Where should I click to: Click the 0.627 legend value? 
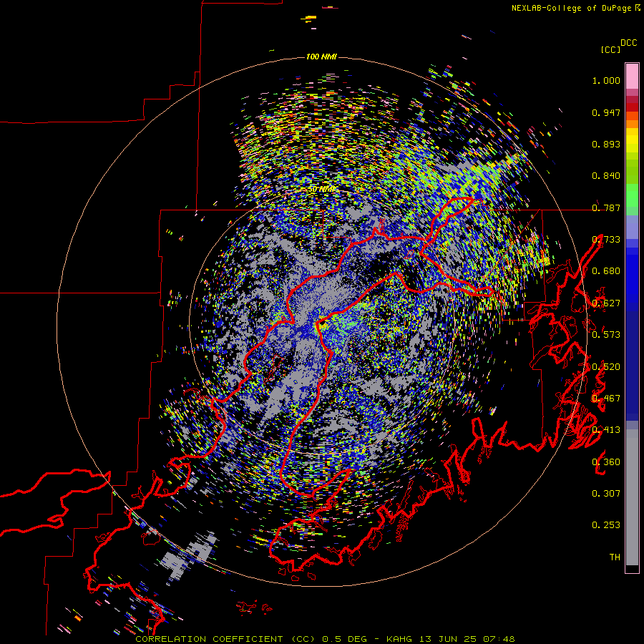(606, 303)
